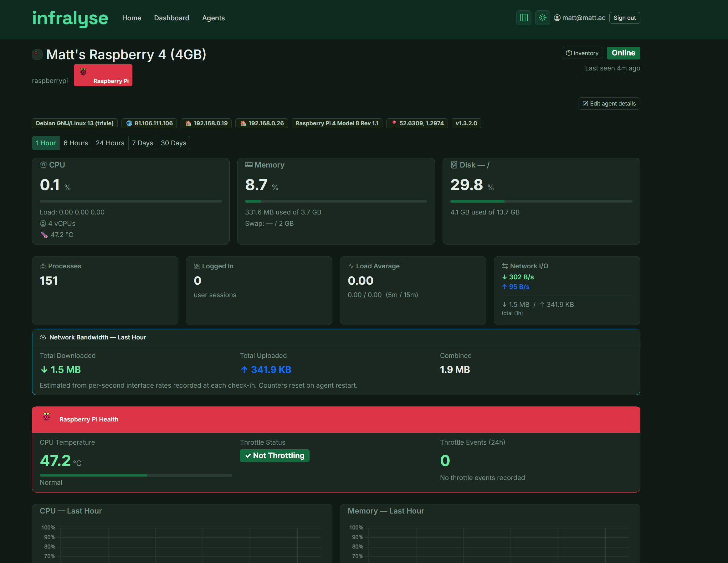Toggle the light/dark theme sun icon
728x563 pixels.
pyautogui.click(x=542, y=18)
